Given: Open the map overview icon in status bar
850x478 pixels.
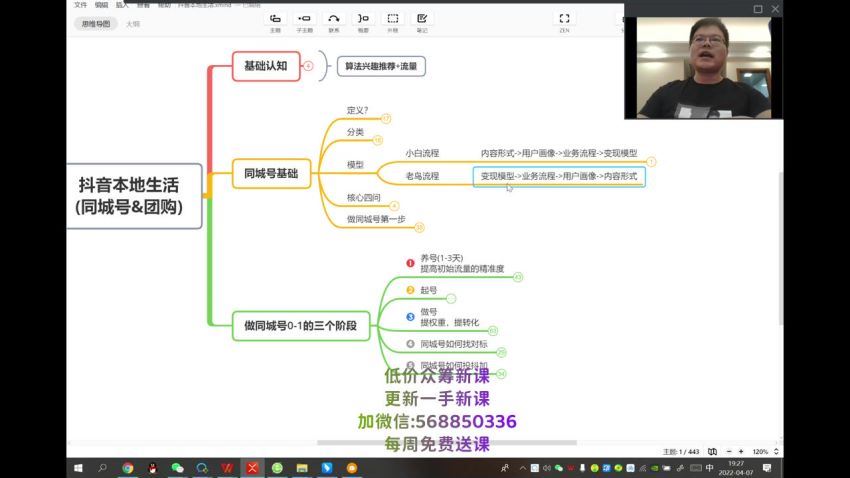Looking at the screenshot, I should (x=712, y=451).
